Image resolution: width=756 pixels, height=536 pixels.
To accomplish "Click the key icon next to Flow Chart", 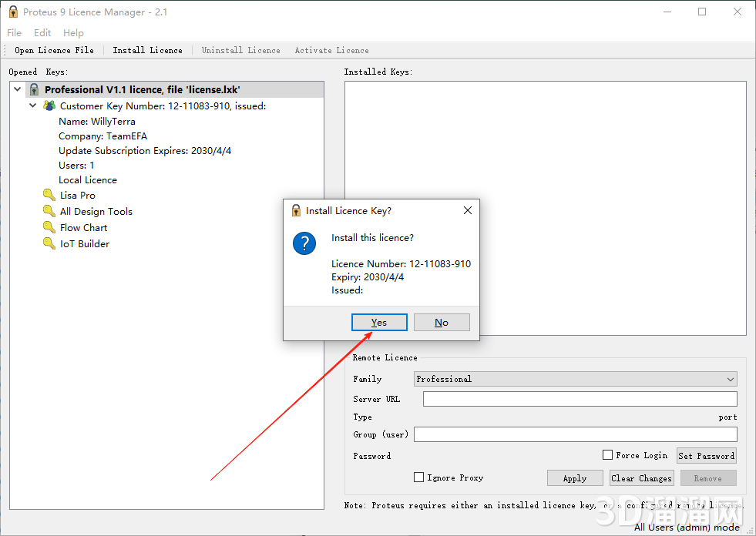I will (49, 228).
